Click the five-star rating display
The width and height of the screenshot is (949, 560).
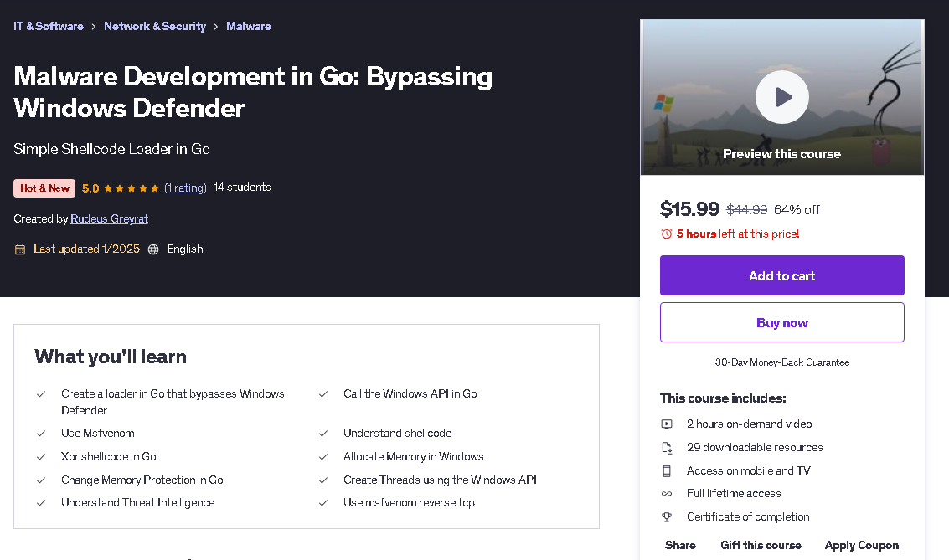click(x=132, y=188)
